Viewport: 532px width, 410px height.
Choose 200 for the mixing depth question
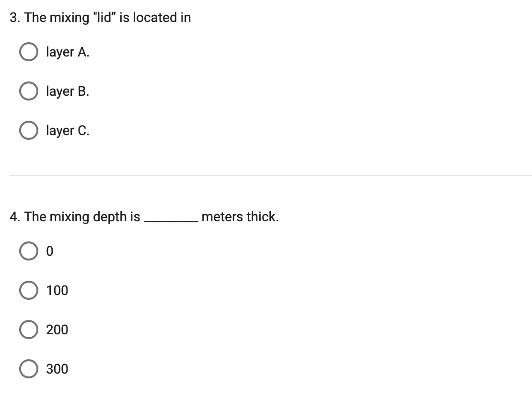(29, 330)
